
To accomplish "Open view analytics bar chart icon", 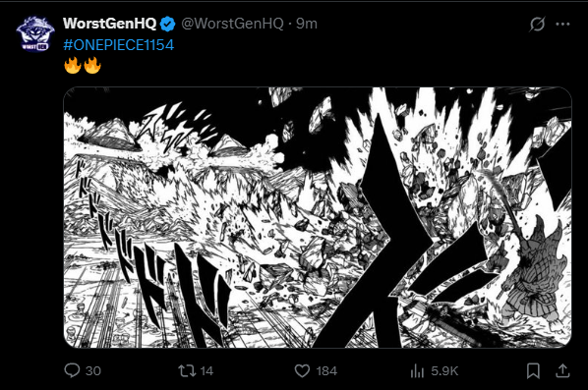I will pyautogui.click(x=417, y=371).
